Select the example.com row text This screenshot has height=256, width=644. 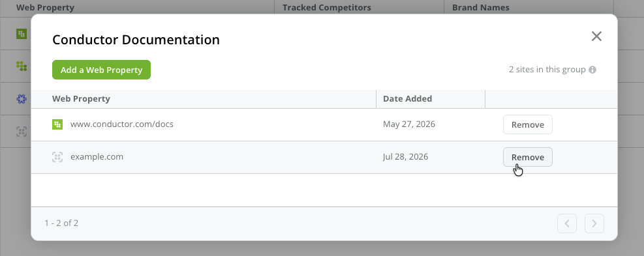[97, 157]
